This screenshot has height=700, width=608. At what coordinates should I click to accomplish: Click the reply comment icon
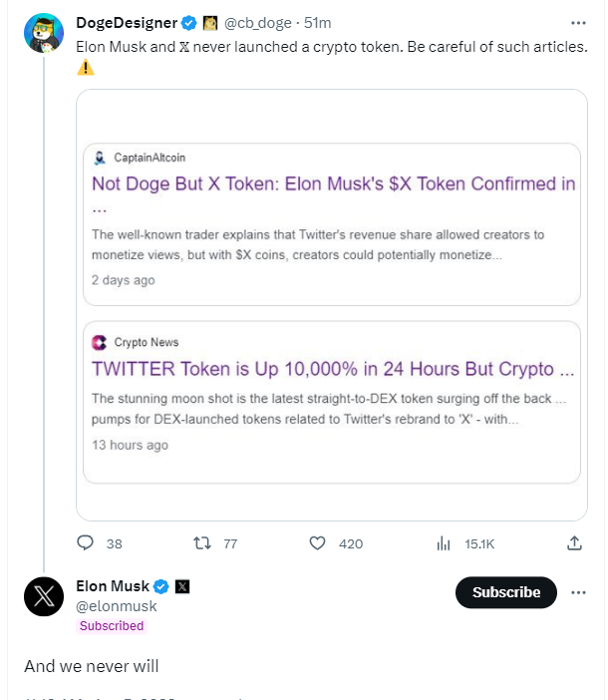tap(86, 543)
